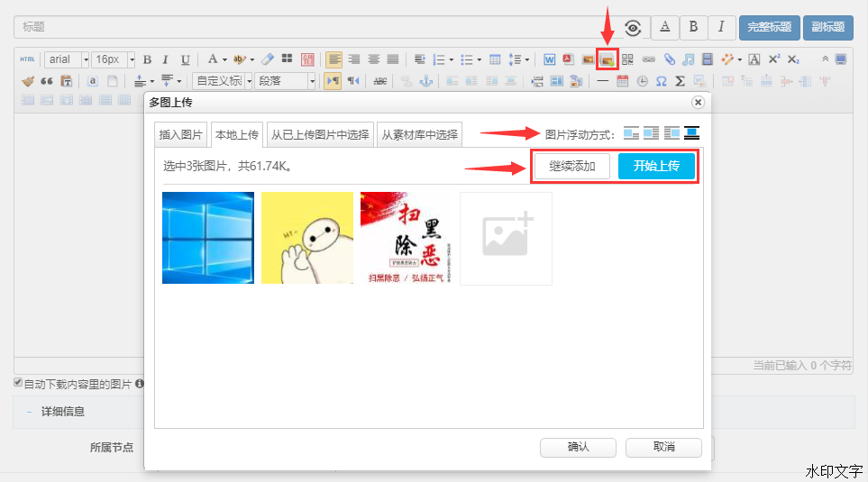The image size is (868, 482).
Task: Collapse the 详细信息 section
Action: pyautogui.click(x=29, y=412)
